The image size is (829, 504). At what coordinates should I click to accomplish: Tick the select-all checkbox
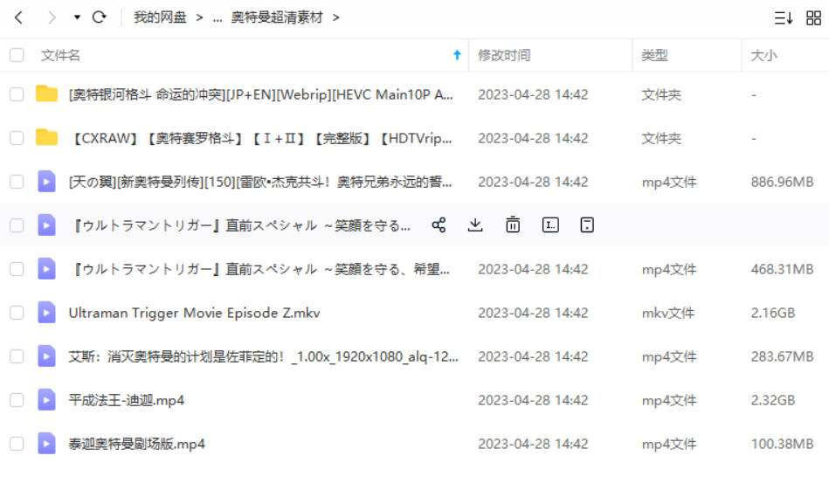(17, 55)
